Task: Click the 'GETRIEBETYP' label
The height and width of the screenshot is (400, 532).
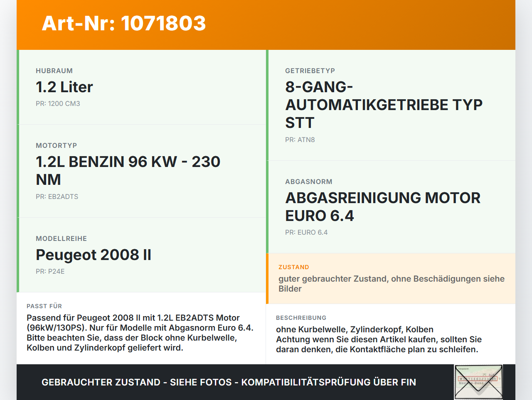Action: 310,71
